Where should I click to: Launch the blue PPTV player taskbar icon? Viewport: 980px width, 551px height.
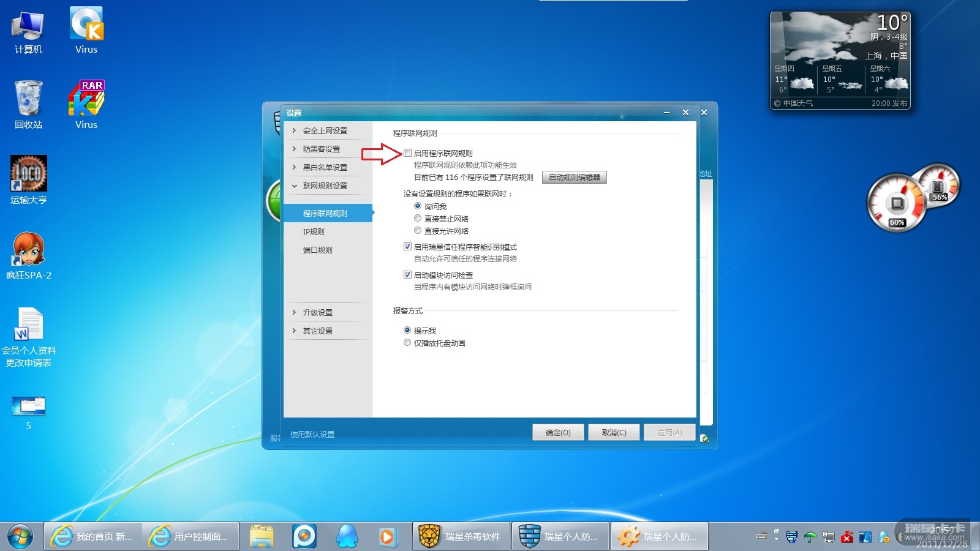(x=304, y=536)
